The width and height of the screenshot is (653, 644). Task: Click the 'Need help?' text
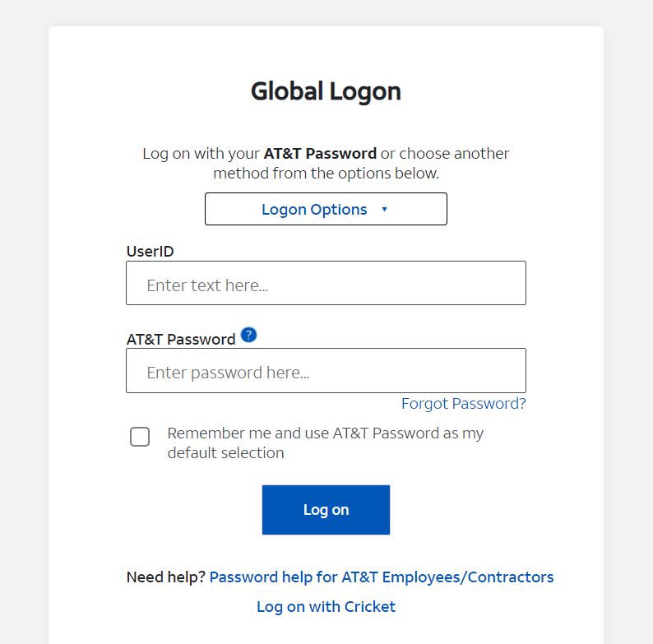pos(166,577)
